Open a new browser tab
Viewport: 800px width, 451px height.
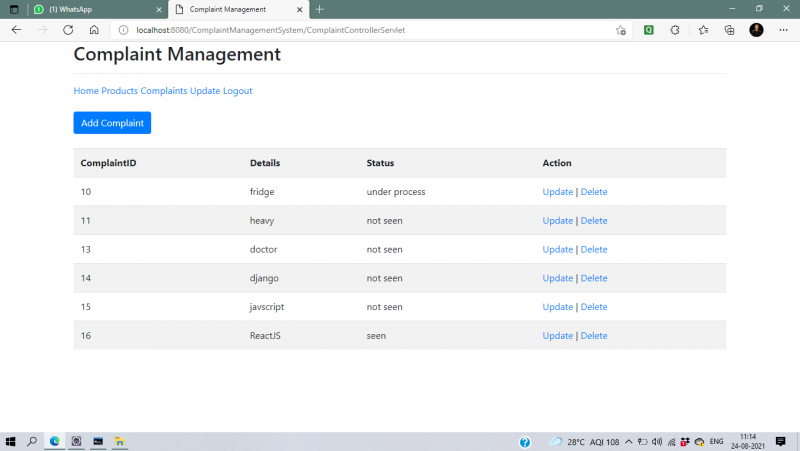(x=319, y=9)
